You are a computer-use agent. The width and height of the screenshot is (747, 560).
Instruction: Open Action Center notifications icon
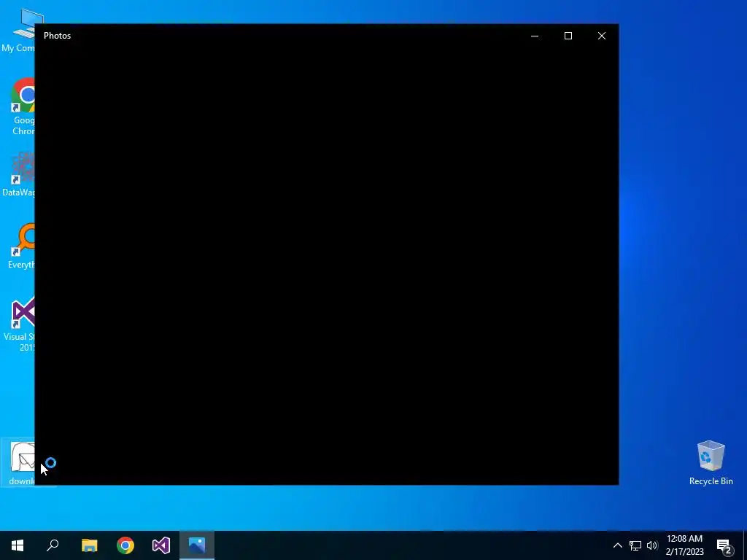[724, 545]
